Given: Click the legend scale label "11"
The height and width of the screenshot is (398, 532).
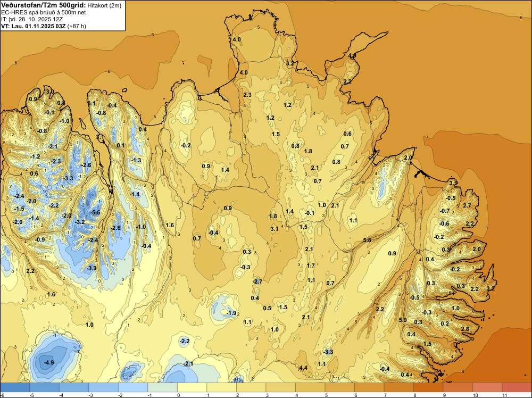Looking at the screenshot, I should [504, 395].
